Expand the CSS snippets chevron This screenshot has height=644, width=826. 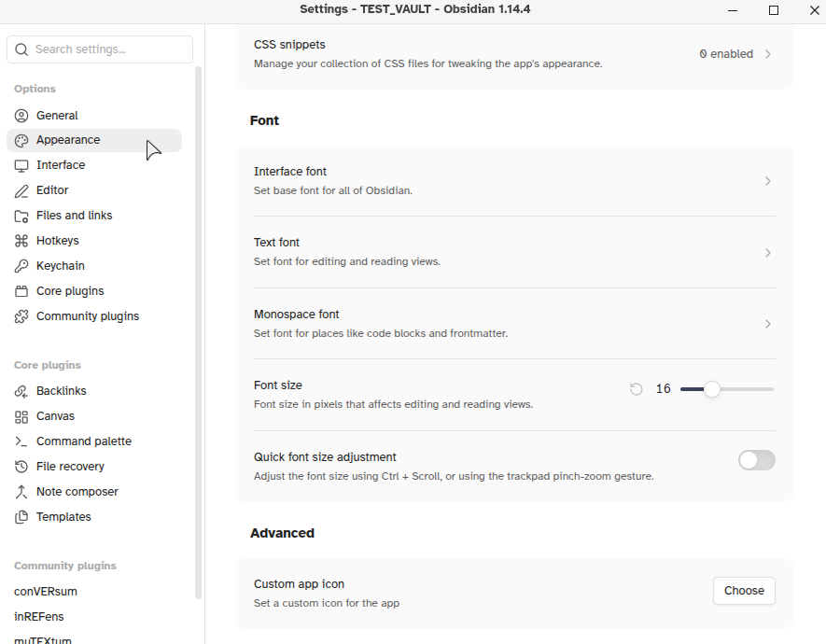(768, 54)
